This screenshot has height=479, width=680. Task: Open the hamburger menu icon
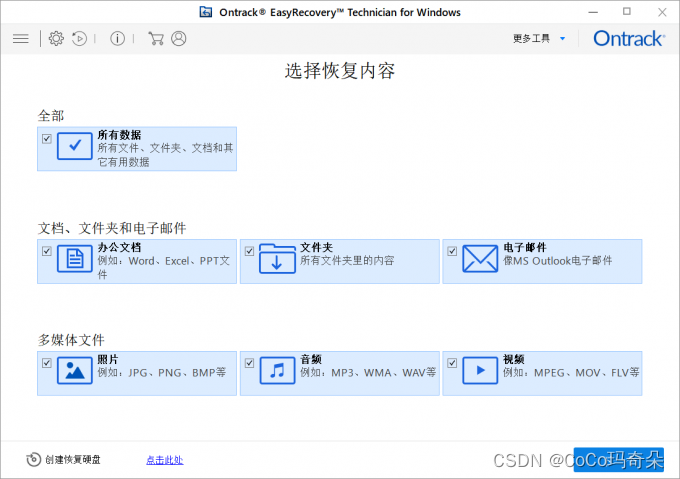coord(20,39)
